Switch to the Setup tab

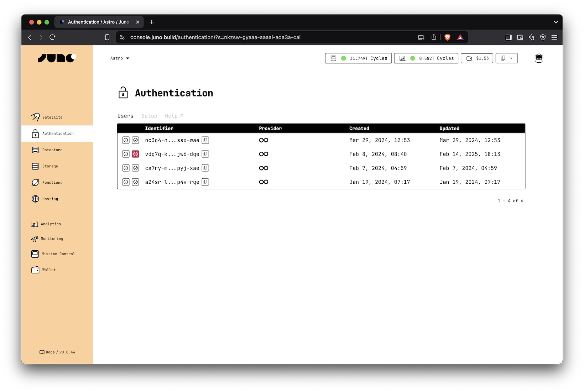[x=149, y=116]
